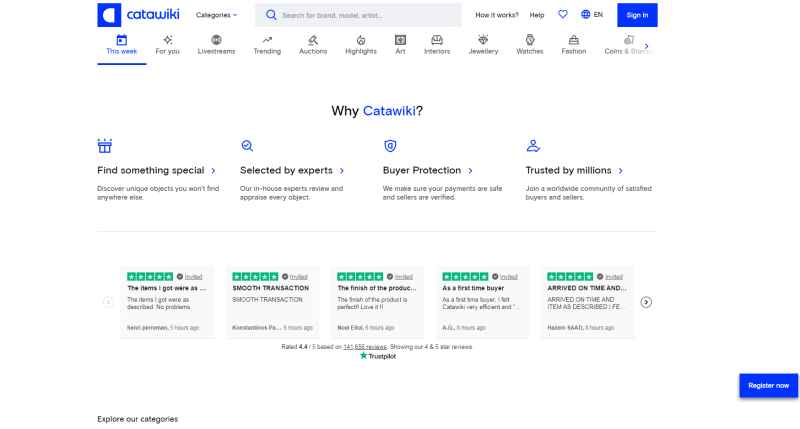Click the heart favourites icon

point(563,14)
